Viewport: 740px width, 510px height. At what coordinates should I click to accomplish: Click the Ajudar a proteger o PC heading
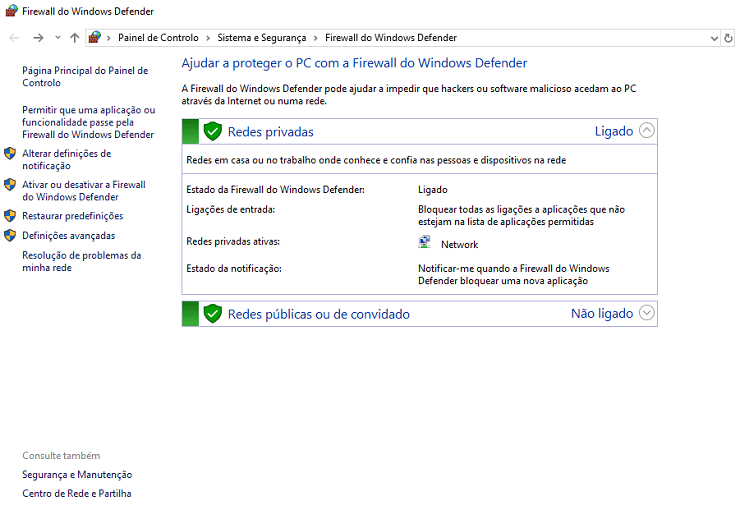(x=354, y=63)
